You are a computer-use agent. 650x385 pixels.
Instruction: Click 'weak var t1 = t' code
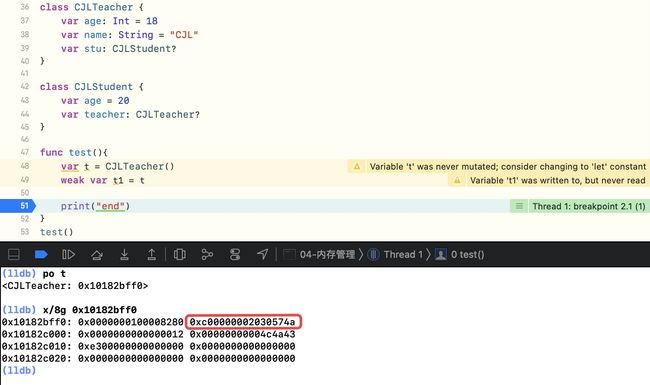click(102, 181)
